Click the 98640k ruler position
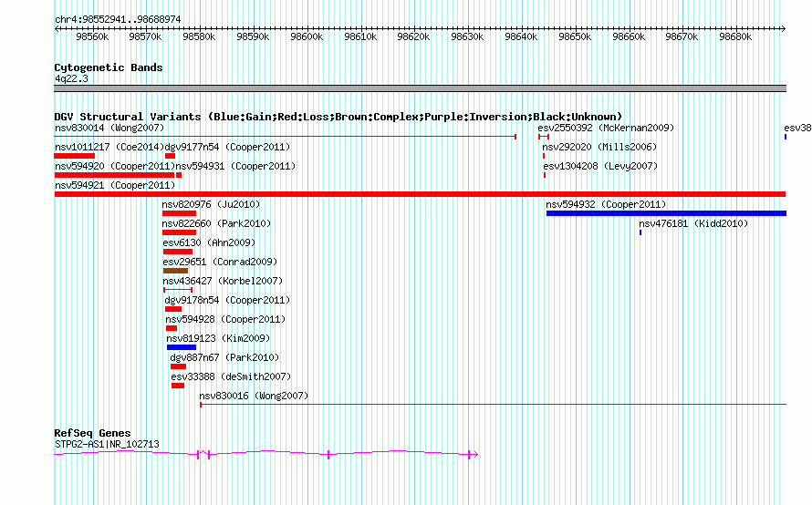The image size is (812, 505). click(x=521, y=36)
